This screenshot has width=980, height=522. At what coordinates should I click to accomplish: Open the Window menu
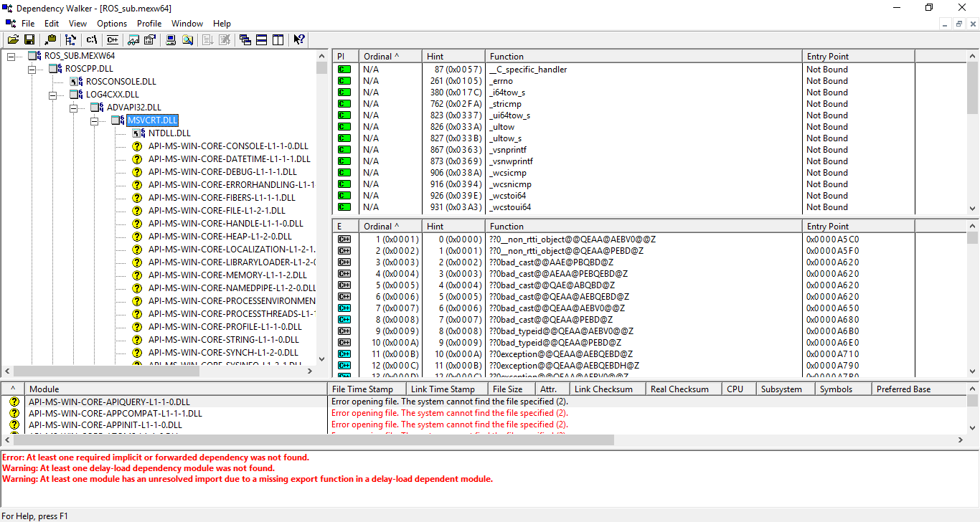click(x=187, y=24)
